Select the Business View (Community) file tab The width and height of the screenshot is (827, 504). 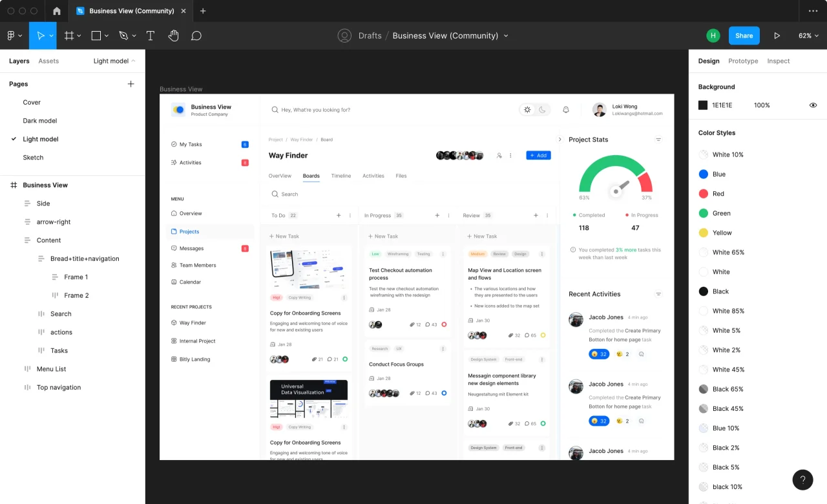131,11
